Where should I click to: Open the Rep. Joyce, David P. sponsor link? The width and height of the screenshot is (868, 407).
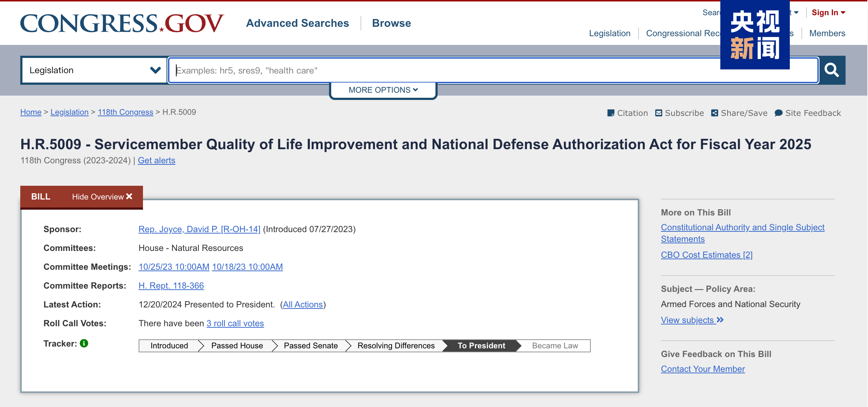point(199,229)
